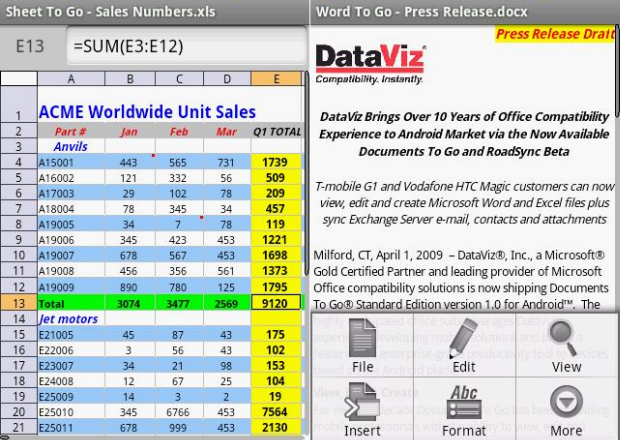
Task: Click the 'Q1 TOTAL' header cell
Action: tap(276, 131)
